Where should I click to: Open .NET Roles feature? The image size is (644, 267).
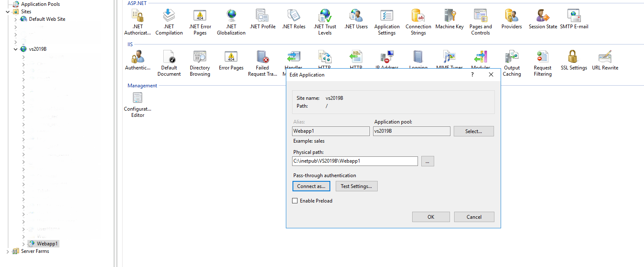coord(294,19)
